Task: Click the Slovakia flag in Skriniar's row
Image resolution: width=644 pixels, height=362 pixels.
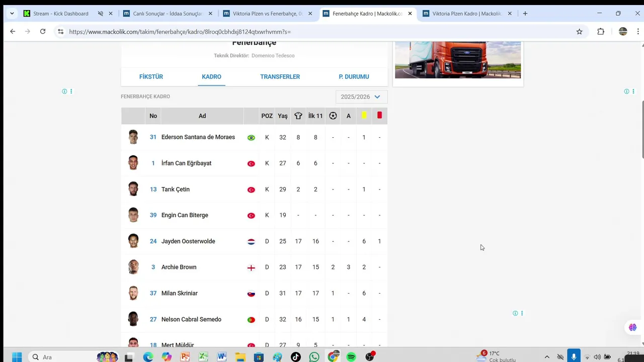Action: tap(251, 294)
